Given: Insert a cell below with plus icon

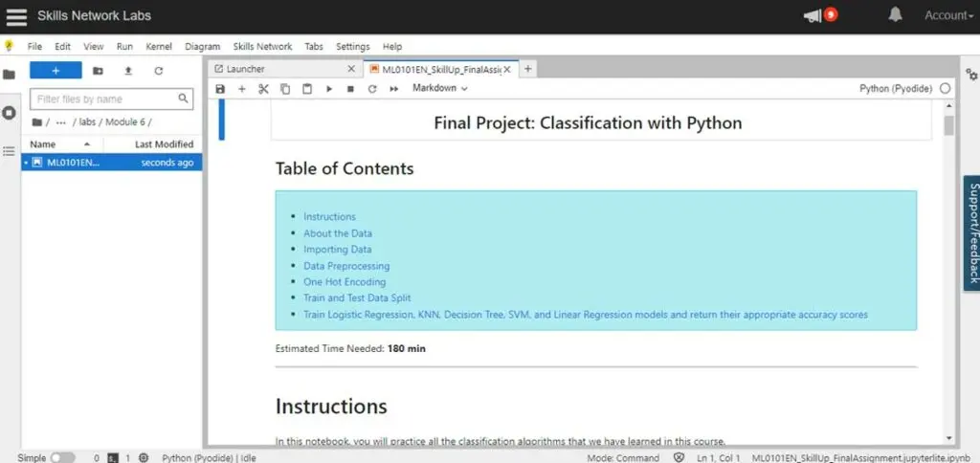Looking at the screenshot, I should point(242,89).
